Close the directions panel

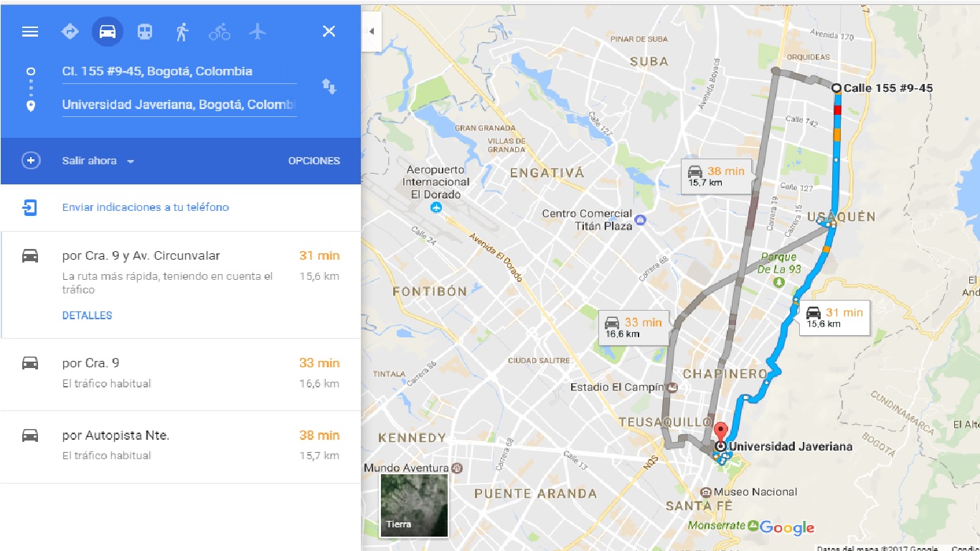[x=329, y=32]
